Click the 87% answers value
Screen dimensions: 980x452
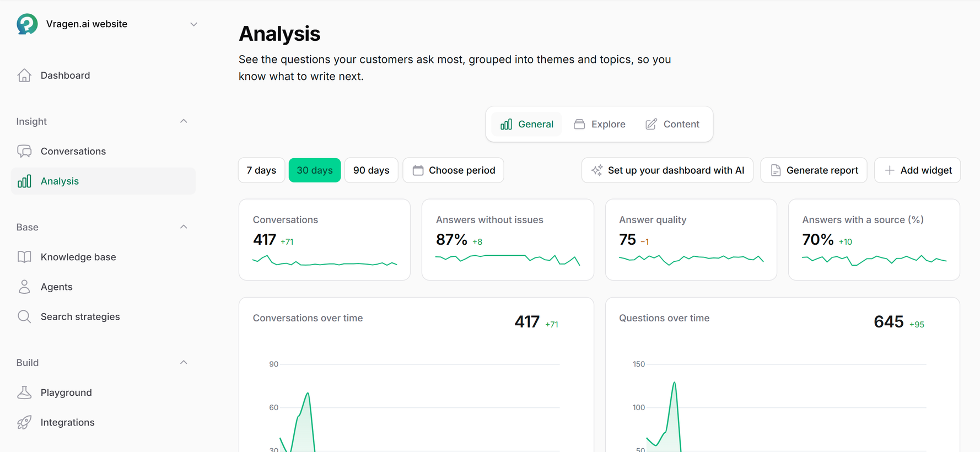pos(451,240)
